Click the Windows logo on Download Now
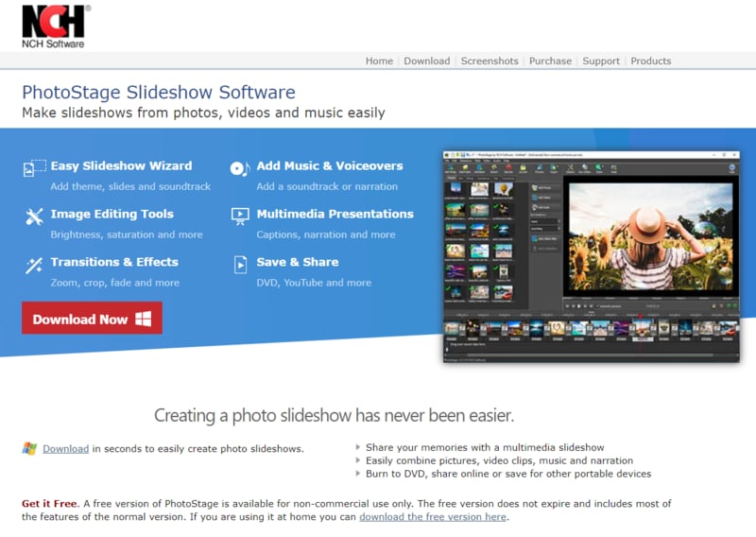 pyautogui.click(x=144, y=319)
